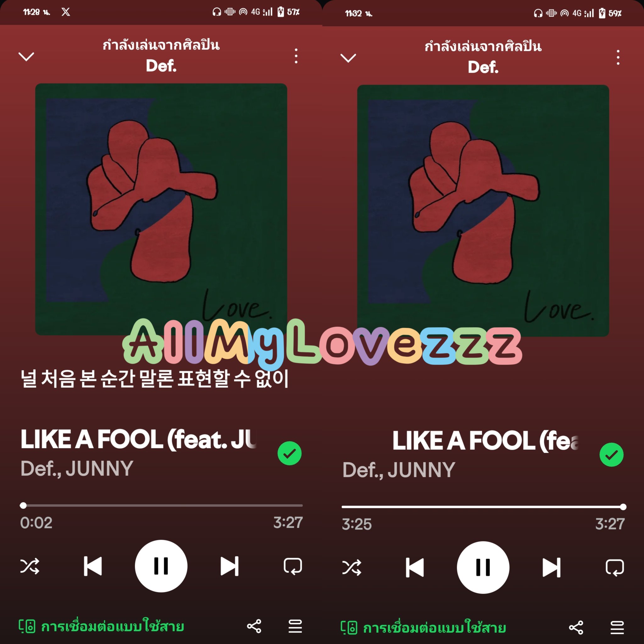Unsave the song via left green checkmark
The height and width of the screenshot is (644, 644).
coord(289,453)
